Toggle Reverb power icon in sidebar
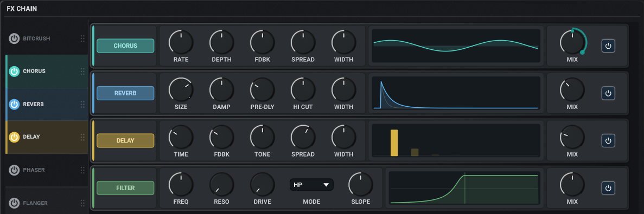The image size is (644, 214). coord(14,104)
